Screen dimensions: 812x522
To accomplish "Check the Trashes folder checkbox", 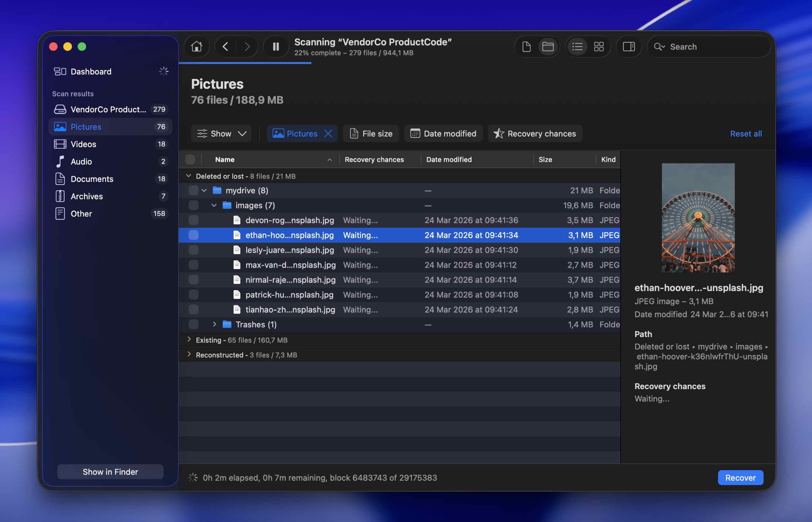I will pos(193,325).
